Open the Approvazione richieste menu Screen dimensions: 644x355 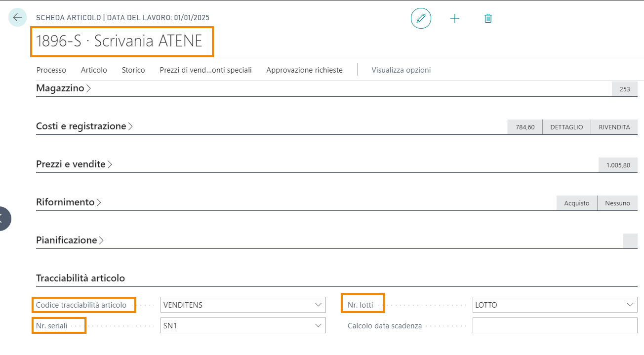pyautogui.click(x=304, y=70)
